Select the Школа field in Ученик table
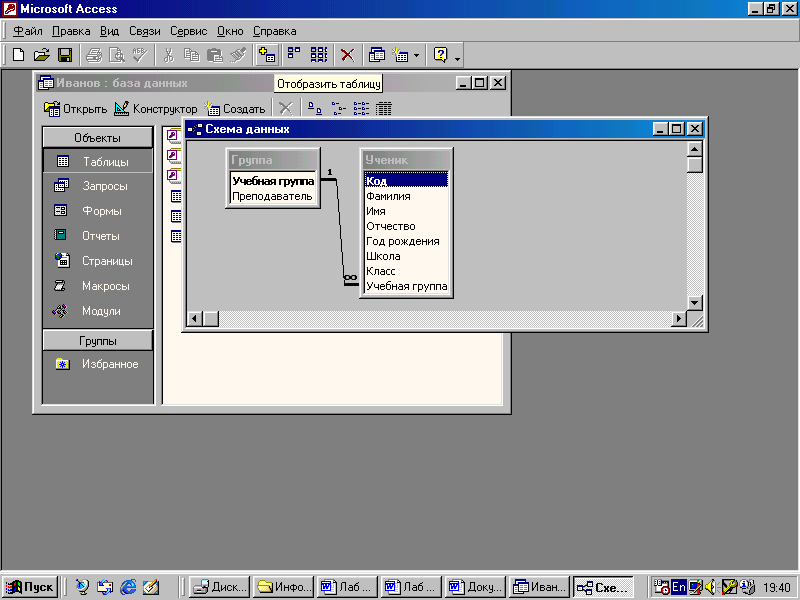 [406, 256]
